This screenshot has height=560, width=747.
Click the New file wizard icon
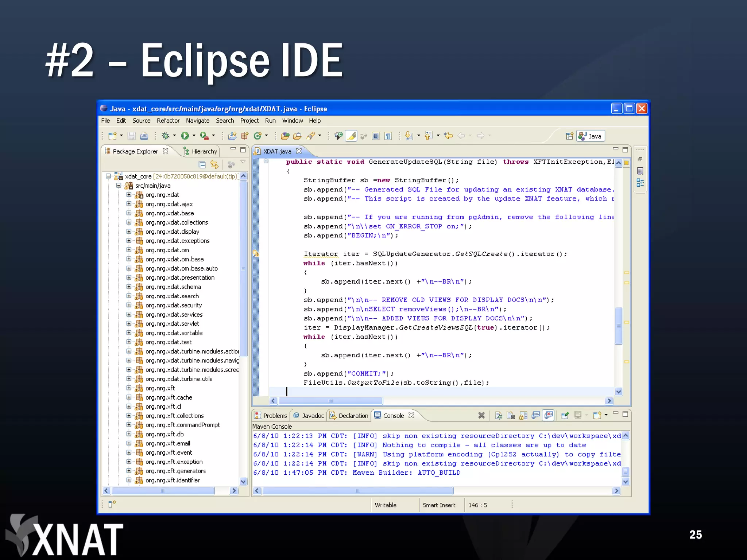pos(112,136)
